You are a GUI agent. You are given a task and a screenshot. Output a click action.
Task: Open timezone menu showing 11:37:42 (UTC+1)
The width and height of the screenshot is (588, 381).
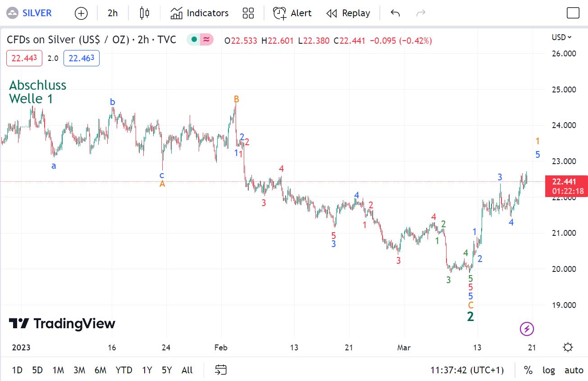click(467, 370)
